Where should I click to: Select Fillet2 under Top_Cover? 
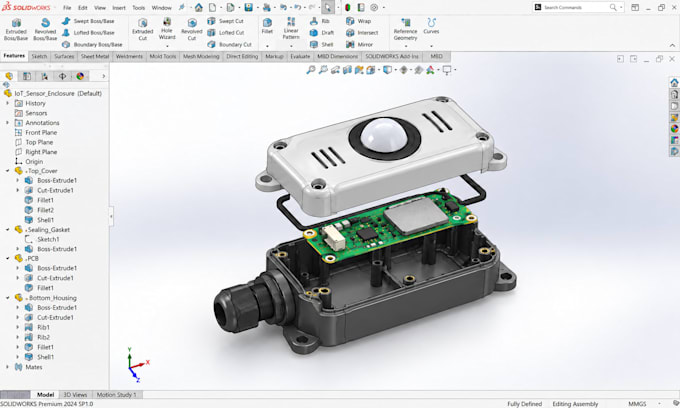click(x=39, y=210)
